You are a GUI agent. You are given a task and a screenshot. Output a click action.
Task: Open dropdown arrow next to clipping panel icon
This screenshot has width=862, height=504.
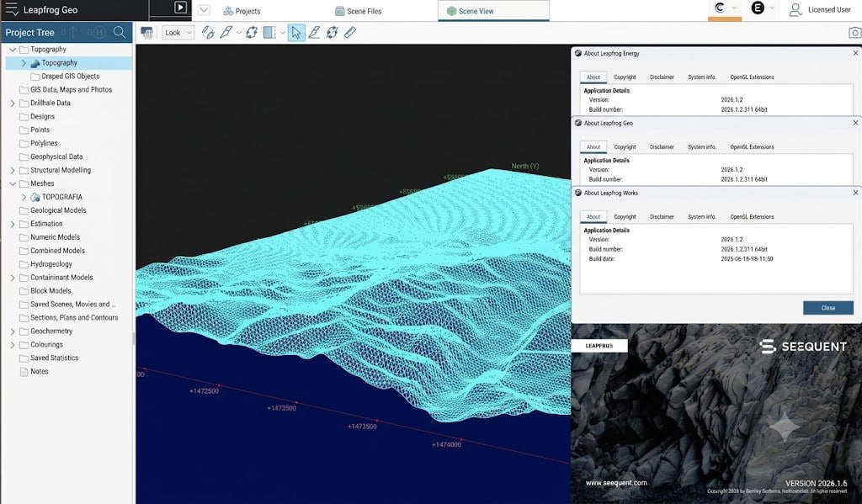pos(283,33)
